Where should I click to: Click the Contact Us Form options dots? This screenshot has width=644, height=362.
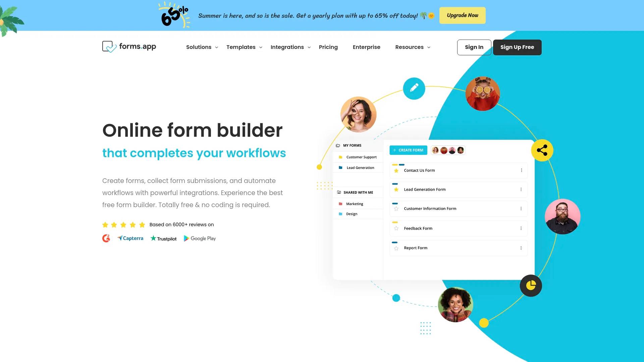[522, 170]
